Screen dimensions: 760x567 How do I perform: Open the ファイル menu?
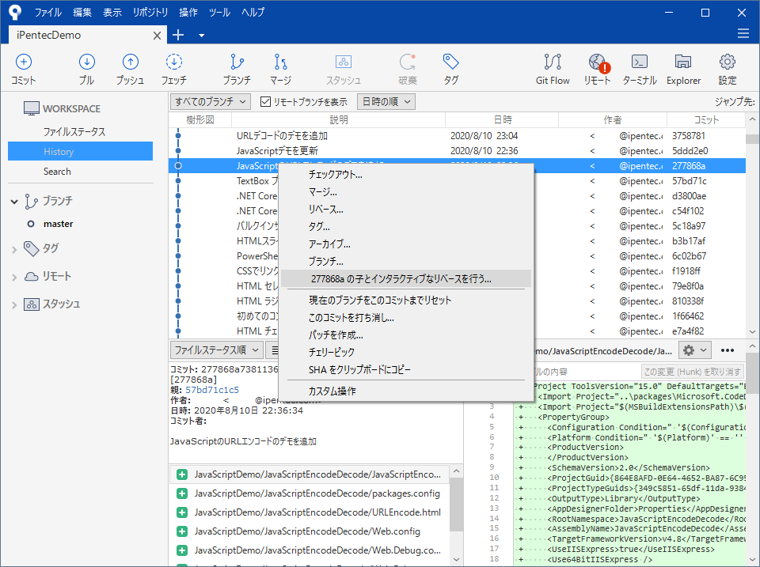coord(48,12)
